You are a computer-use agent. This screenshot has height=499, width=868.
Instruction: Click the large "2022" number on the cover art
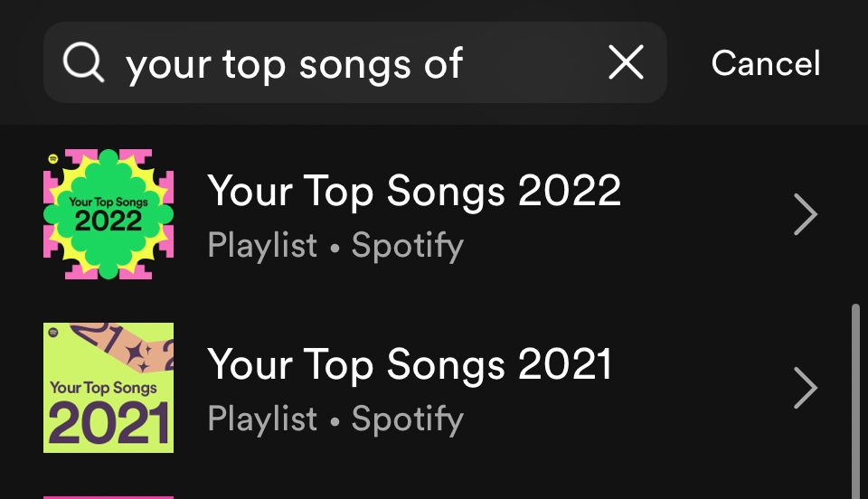tap(108, 221)
